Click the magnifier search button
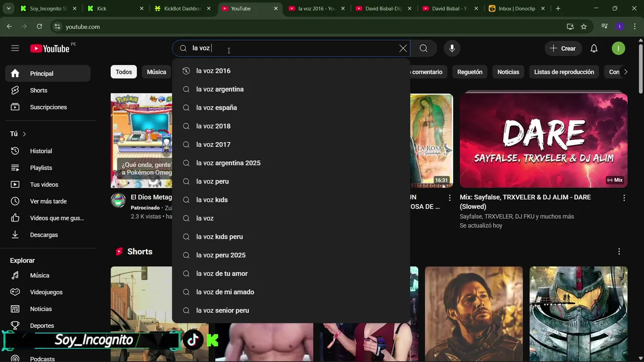The width and height of the screenshot is (644, 362). tap(424, 48)
